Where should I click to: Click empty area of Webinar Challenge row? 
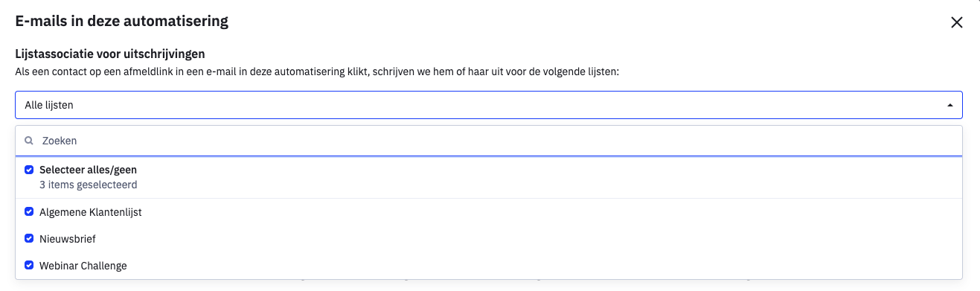(543, 266)
